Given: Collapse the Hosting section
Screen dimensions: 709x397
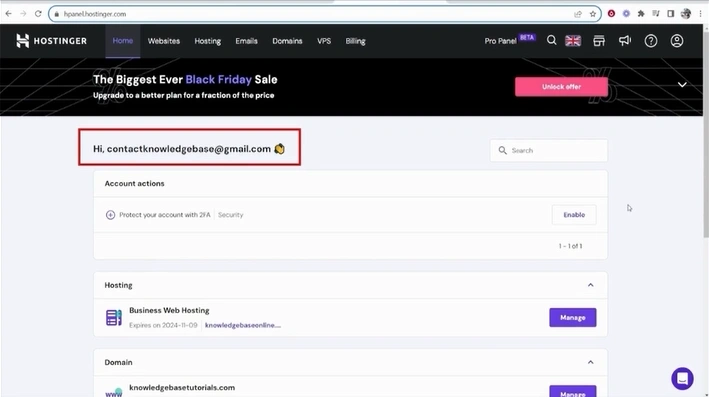Looking at the screenshot, I should coord(591,285).
